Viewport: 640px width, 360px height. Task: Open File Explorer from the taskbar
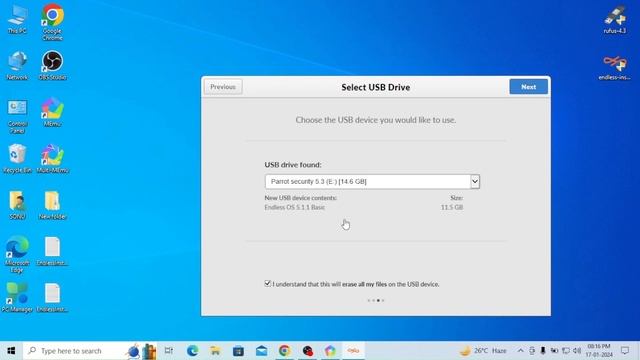tap(215, 351)
